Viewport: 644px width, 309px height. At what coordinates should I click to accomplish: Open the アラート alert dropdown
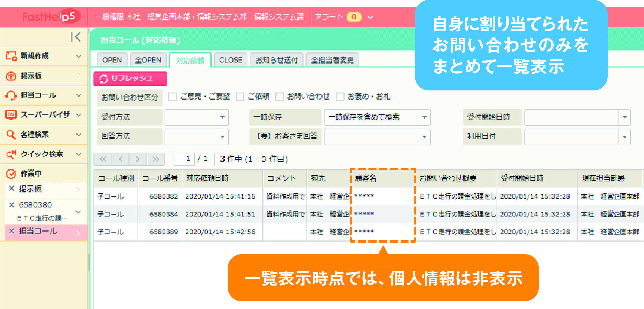pyautogui.click(x=371, y=17)
